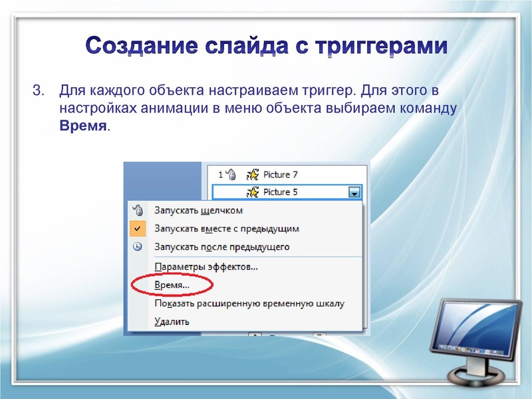Screen dimensions: 532x399
Task: Click the star effect icon beside Picture 5
Action: [254, 192]
